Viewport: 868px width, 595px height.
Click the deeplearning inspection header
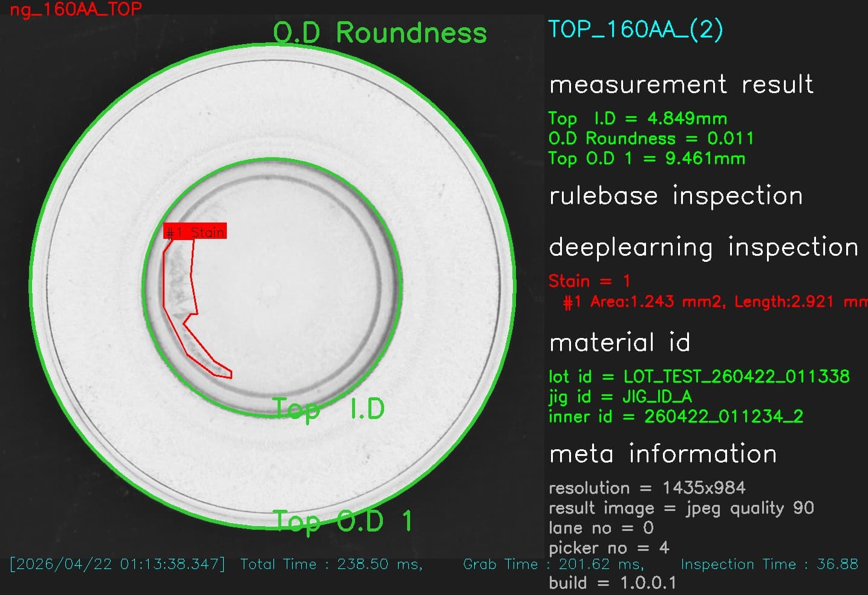pyautogui.click(x=703, y=247)
